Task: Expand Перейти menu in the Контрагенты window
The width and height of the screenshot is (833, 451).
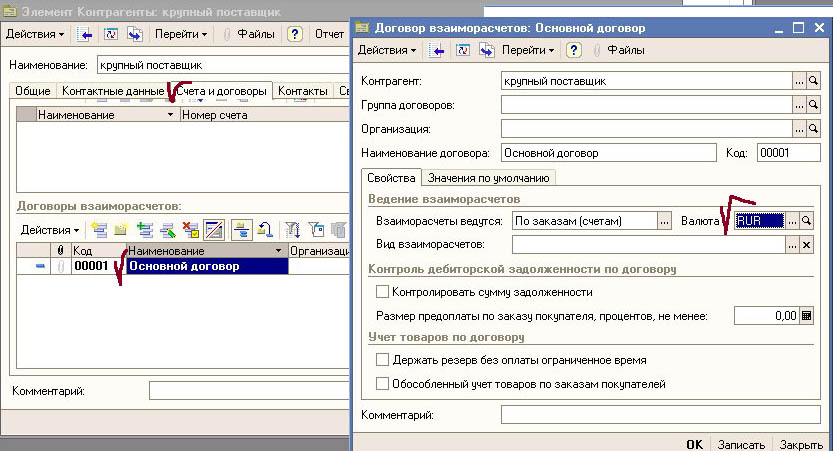Action: [181, 33]
